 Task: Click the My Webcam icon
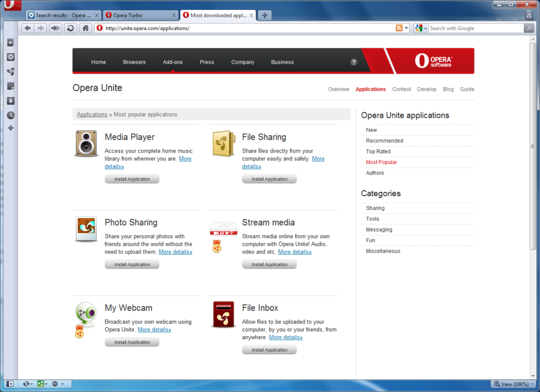point(85,313)
